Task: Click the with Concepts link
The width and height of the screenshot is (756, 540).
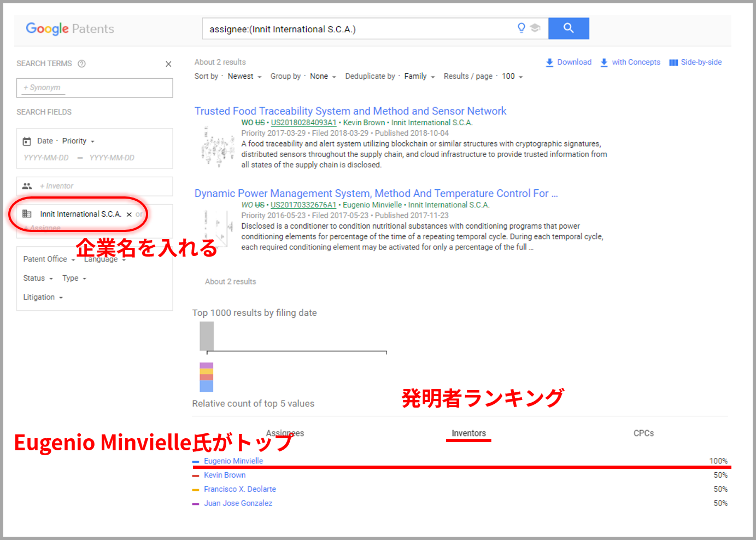Action: pos(636,62)
